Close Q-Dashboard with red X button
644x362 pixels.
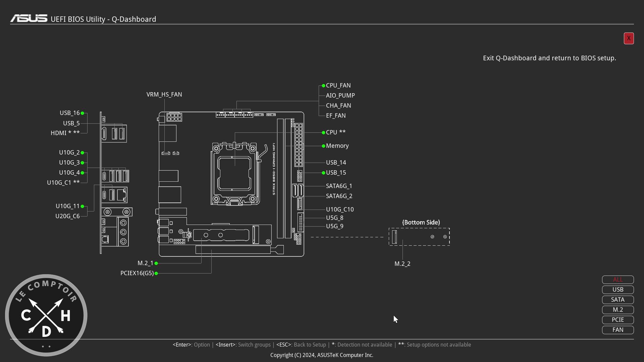[x=629, y=38]
